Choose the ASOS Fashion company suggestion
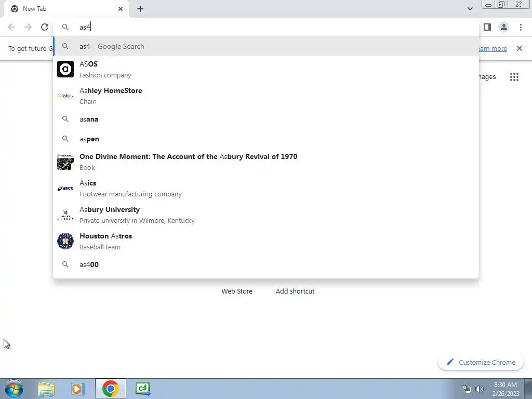The height and width of the screenshot is (399, 532). tap(266, 69)
